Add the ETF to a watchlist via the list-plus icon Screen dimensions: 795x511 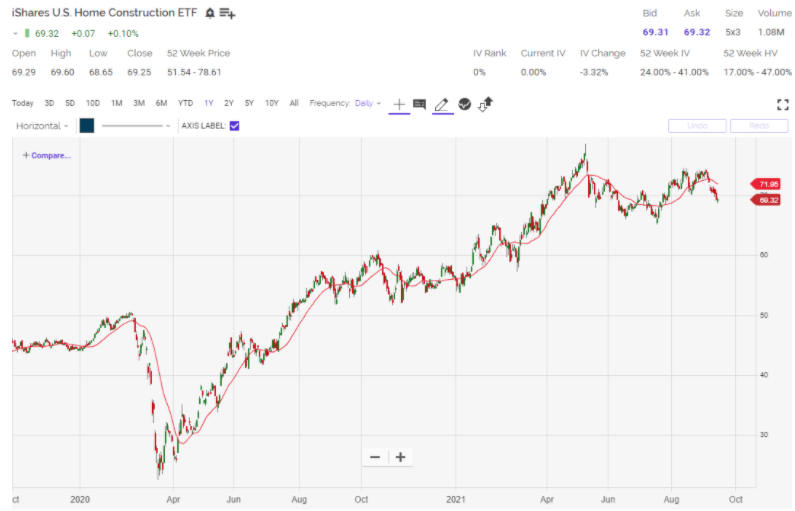(227, 14)
